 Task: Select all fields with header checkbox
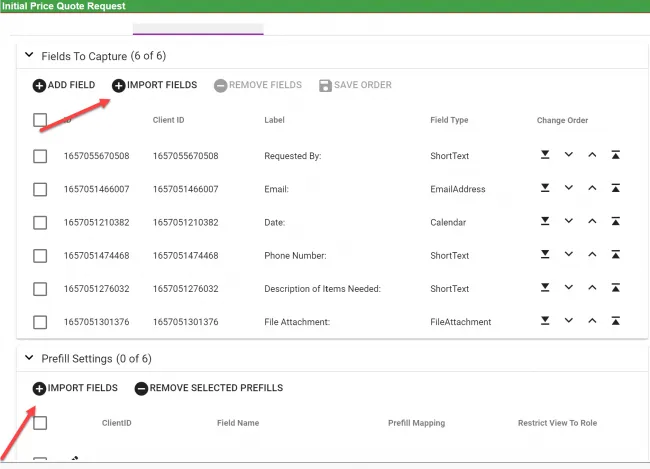coord(40,120)
